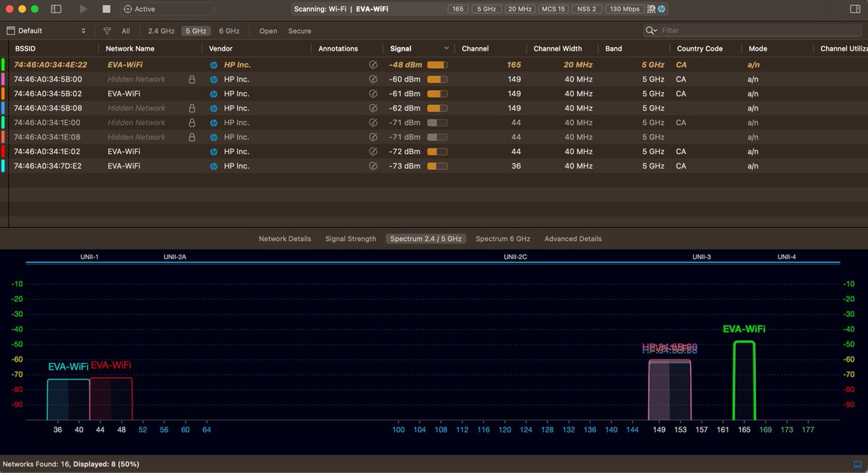Click the -48 dBm signal strength bar
868x473 pixels.
437,65
